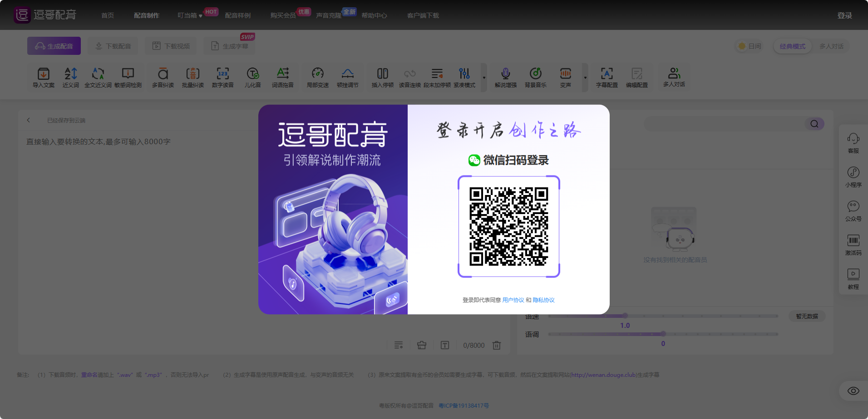
Task: Adjust the 语调 pitch slider handle
Action: click(663, 334)
